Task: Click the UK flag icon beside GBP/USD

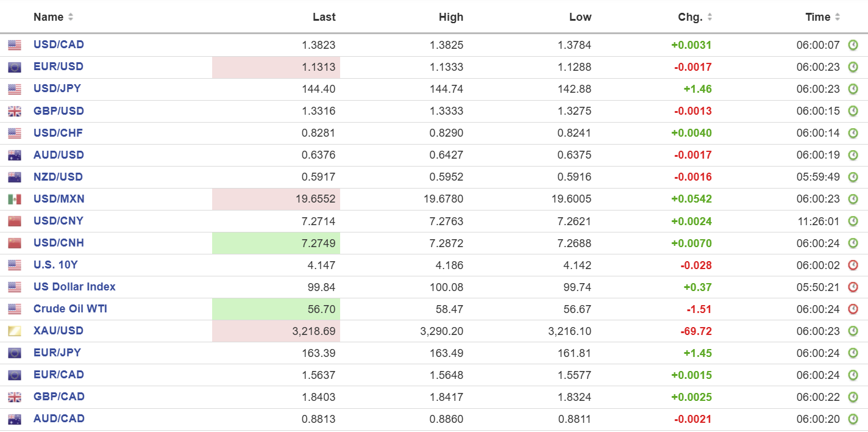Action: click(x=15, y=111)
